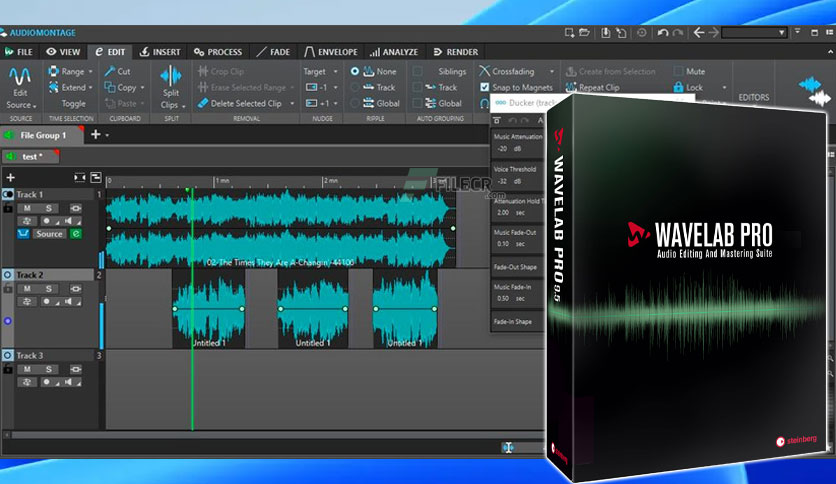This screenshot has width=836, height=484.
Task: Open the Target nudge dropdown
Action: (x=320, y=71)
